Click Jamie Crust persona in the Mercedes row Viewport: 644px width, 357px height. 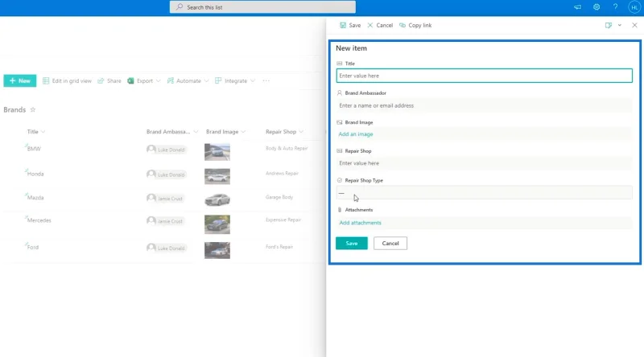[x=166, y=221]
